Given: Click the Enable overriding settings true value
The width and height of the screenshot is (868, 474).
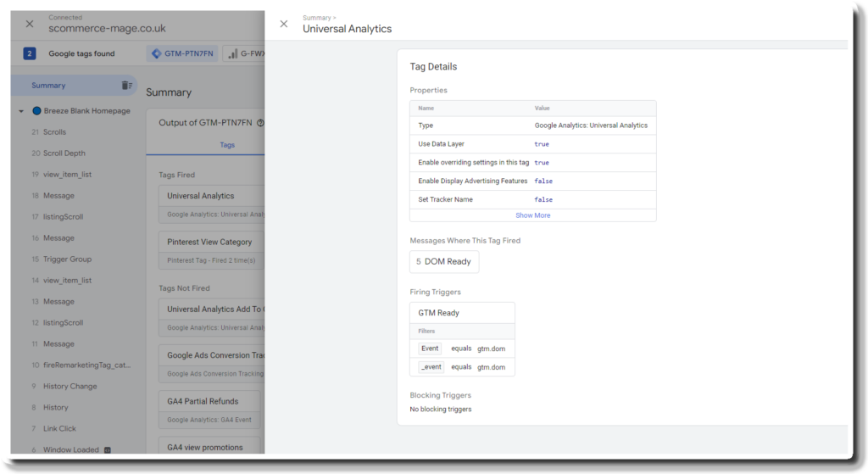Looking at the screenshot, I should click(x=542, y=163).
